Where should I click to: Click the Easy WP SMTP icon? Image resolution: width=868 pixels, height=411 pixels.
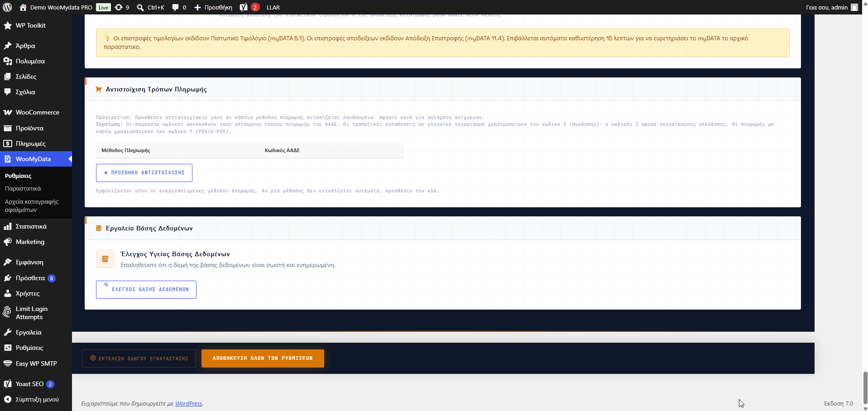tap(8, 363)
